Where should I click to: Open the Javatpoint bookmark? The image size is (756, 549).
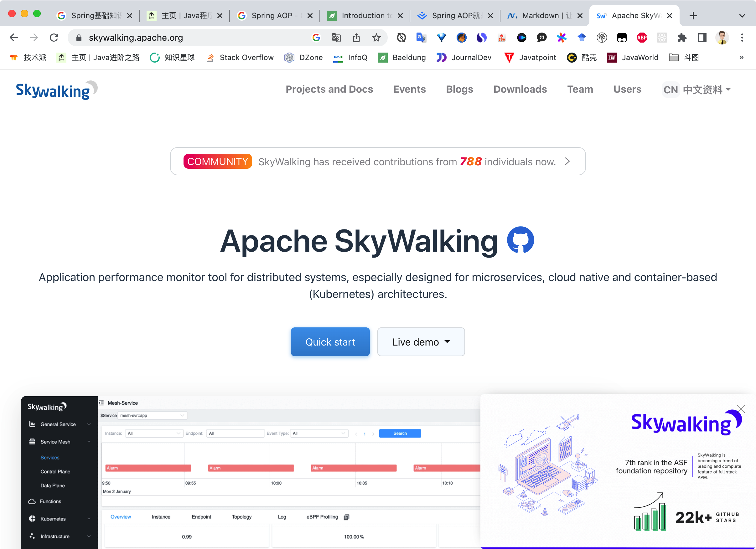pyautogui.click(x=530, y=57)
